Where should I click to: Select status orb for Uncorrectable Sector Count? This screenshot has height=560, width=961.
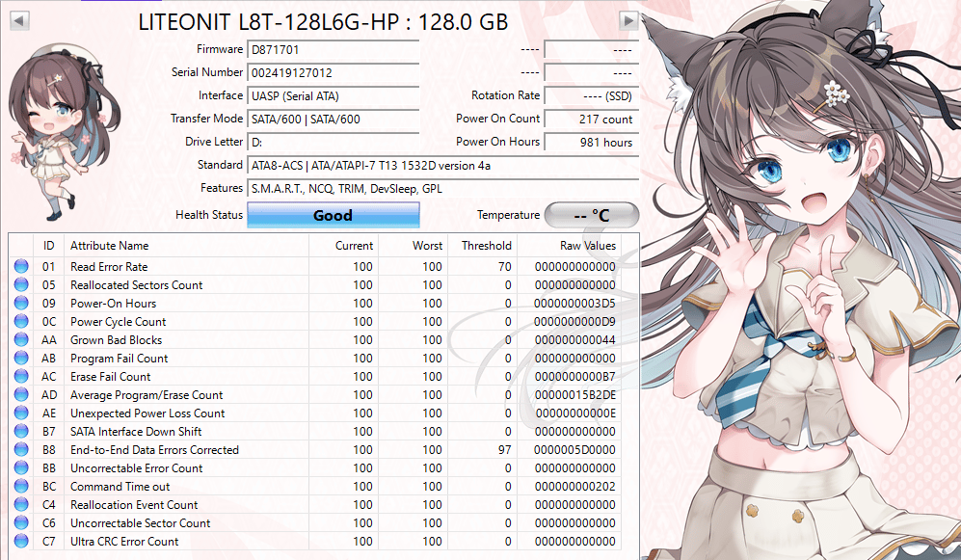21,522
